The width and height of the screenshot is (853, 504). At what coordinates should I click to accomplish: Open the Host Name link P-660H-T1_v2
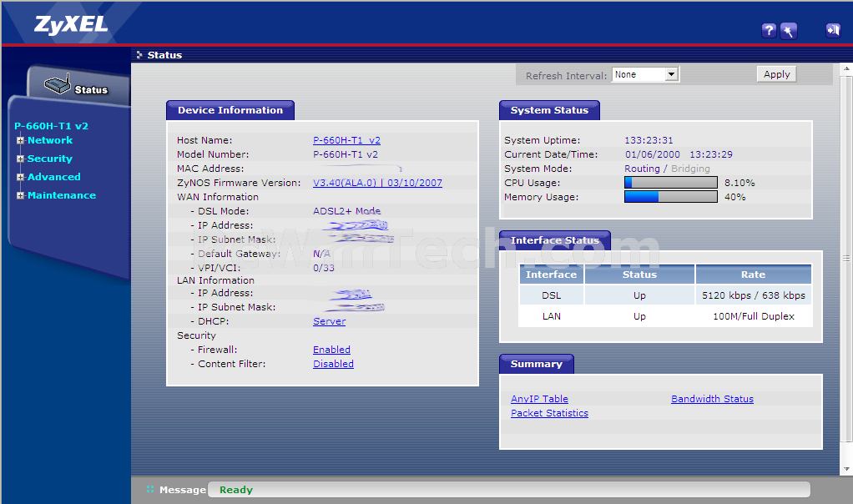coord(346,140)
